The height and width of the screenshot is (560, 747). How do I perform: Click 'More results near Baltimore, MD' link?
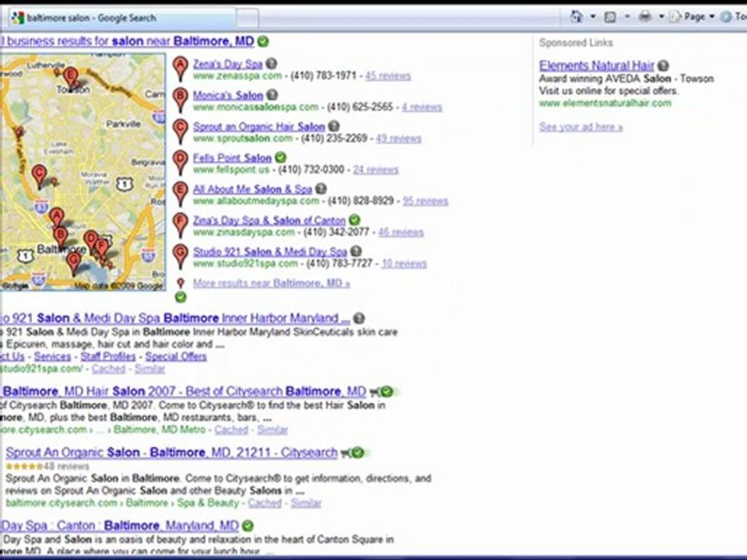[272, 283]
